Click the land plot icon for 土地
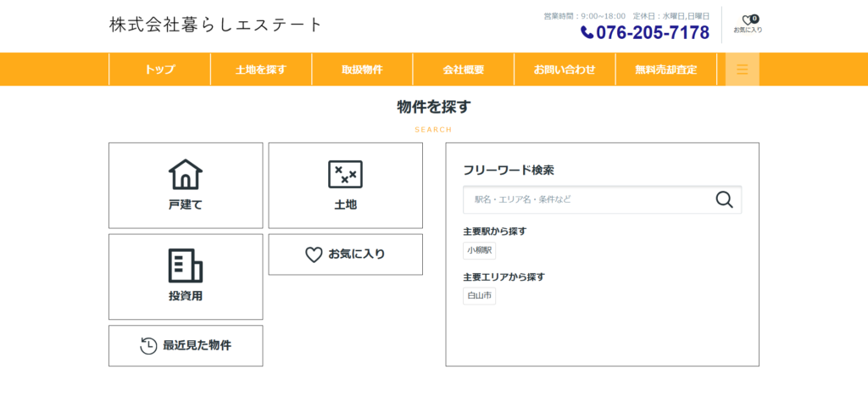868x408 pixels. pos(346,175)
